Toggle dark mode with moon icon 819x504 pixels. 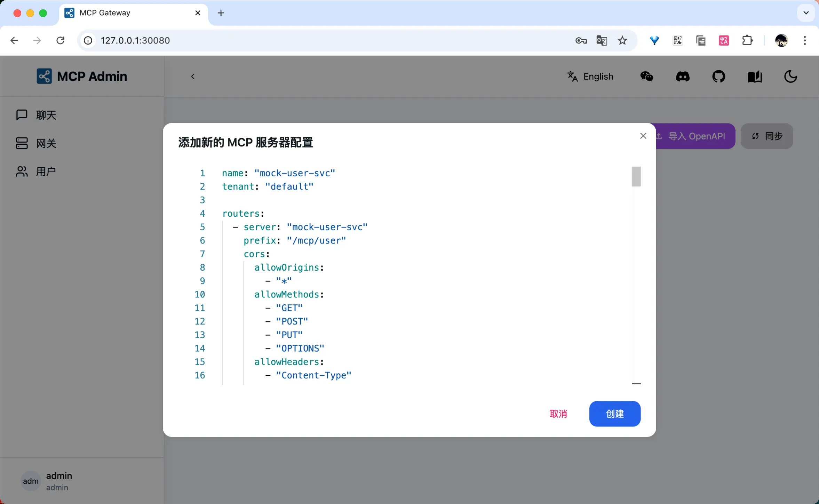coord(790,77)
